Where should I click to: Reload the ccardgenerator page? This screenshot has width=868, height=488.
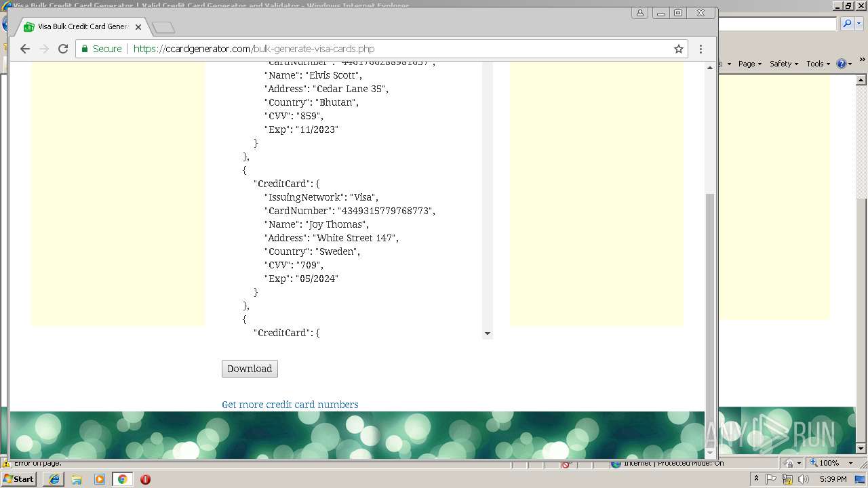(x=63, y=49)
